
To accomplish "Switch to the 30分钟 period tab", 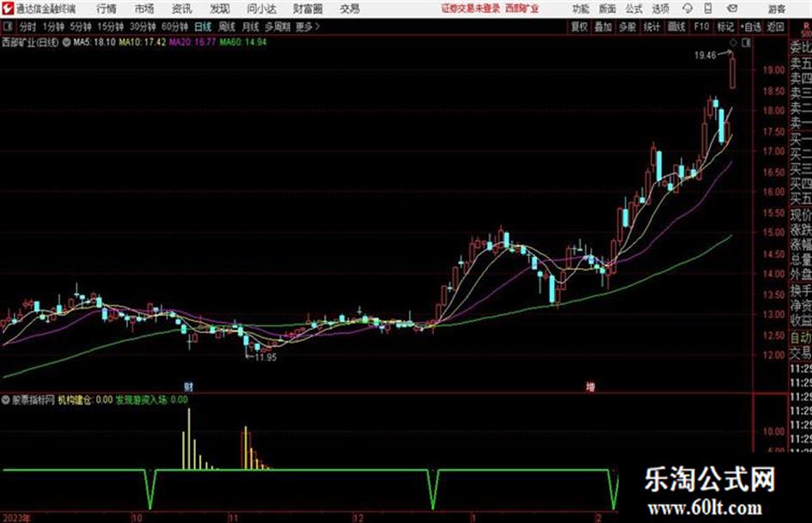I will coord(143,27).
